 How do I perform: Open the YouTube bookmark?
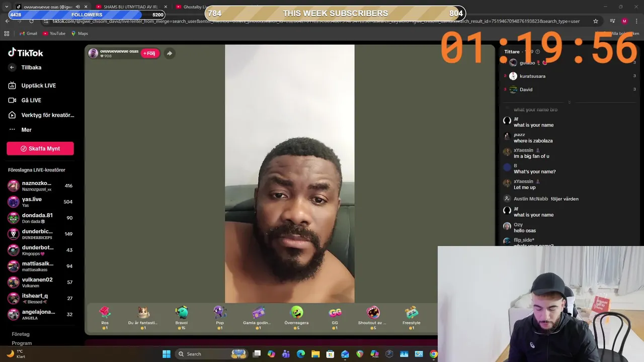point(54,33)
